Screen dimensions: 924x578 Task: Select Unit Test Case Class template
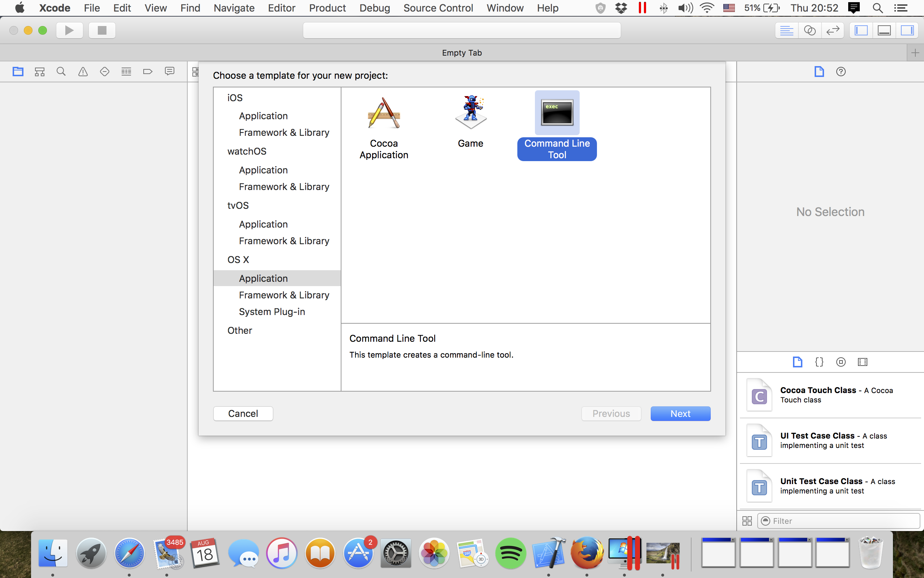(831, 486)
